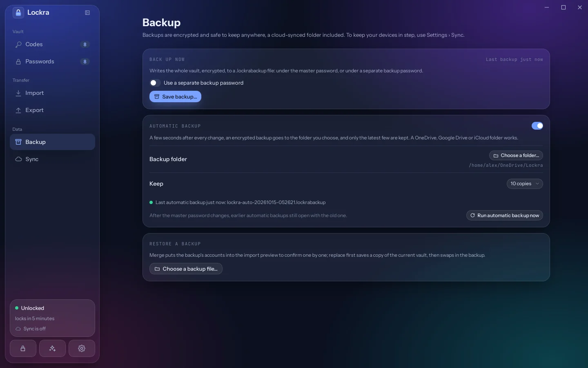The width and height of the screenshot is (588, 368).
Task: Go to the Export page
Action: coord(52,110)
